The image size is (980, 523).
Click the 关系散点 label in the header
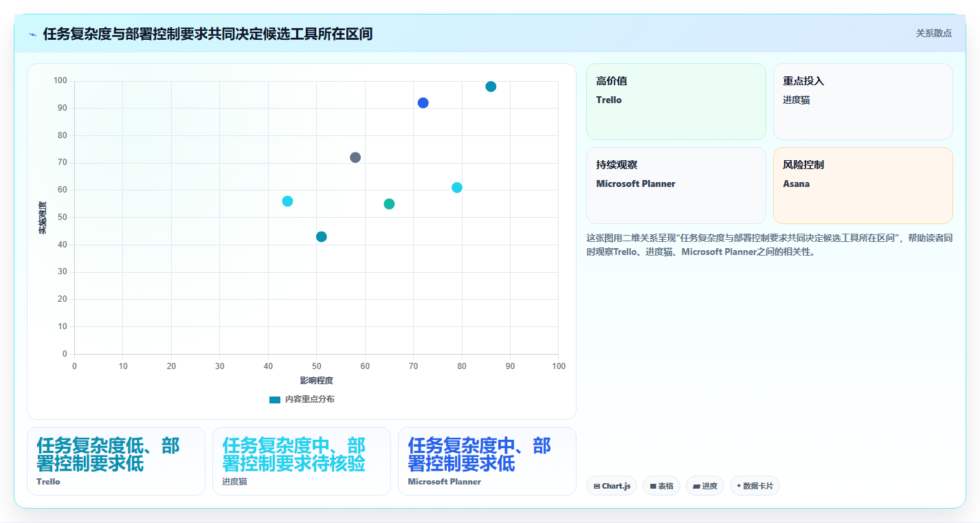[934, 33]
